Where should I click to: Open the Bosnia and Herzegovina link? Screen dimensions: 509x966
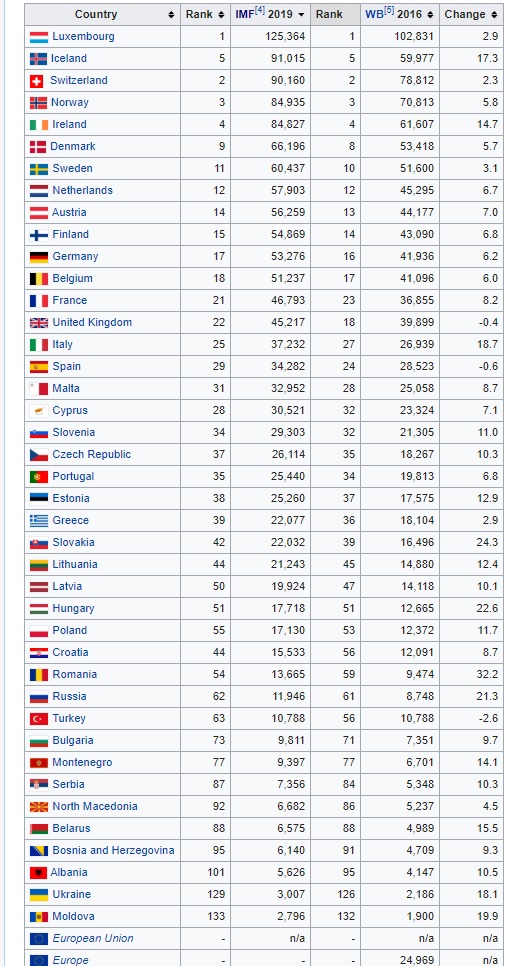click(113, 851)
